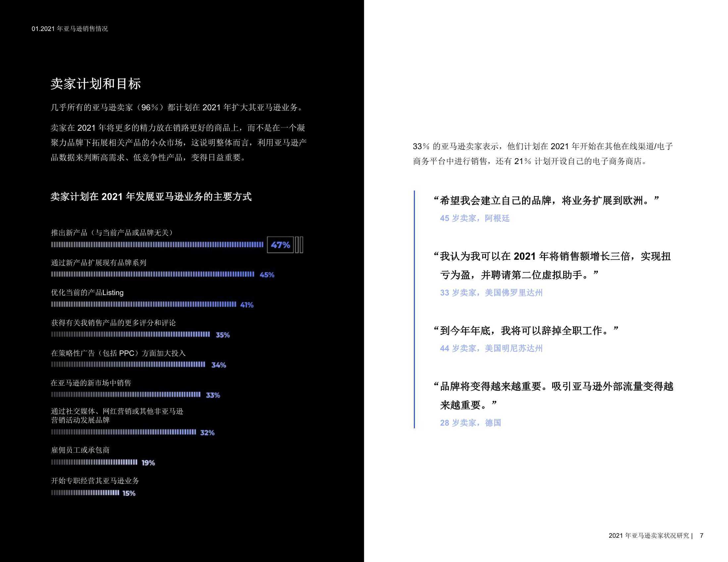
Task: Click the quote beginning '品牌将变得越来越重要'
Action: coord(554,396)
